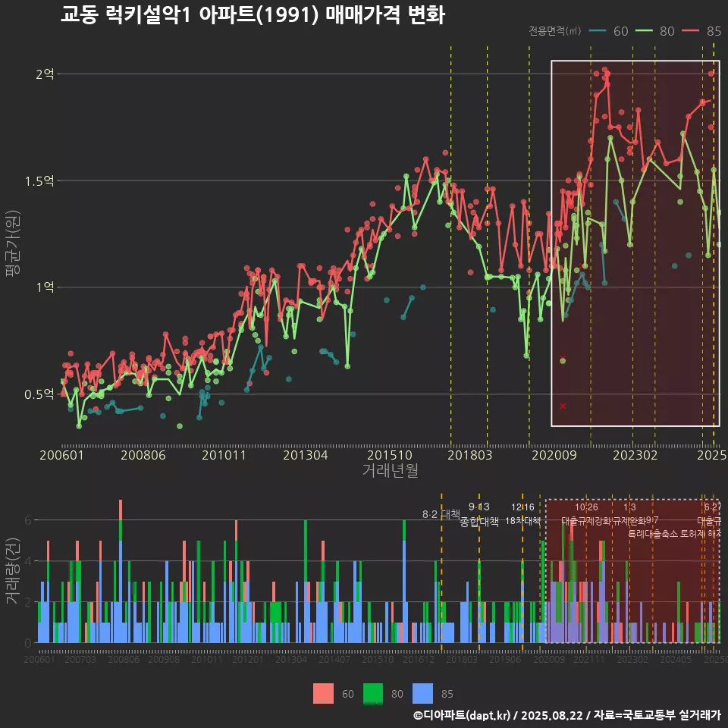728x728 pixels.
Task: Click the 202302 price chart x-axis label
Action: coord(635,455)
